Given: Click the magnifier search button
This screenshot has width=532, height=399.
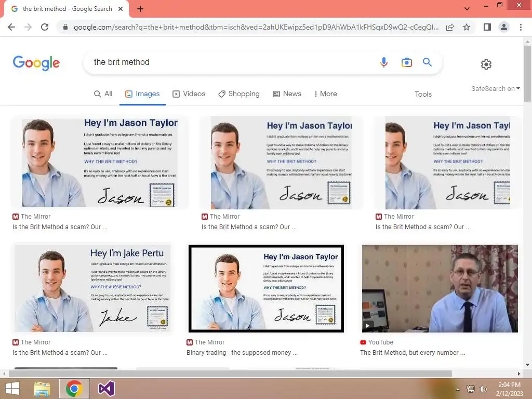Looking at the screenshot, I should pos(427,62).
